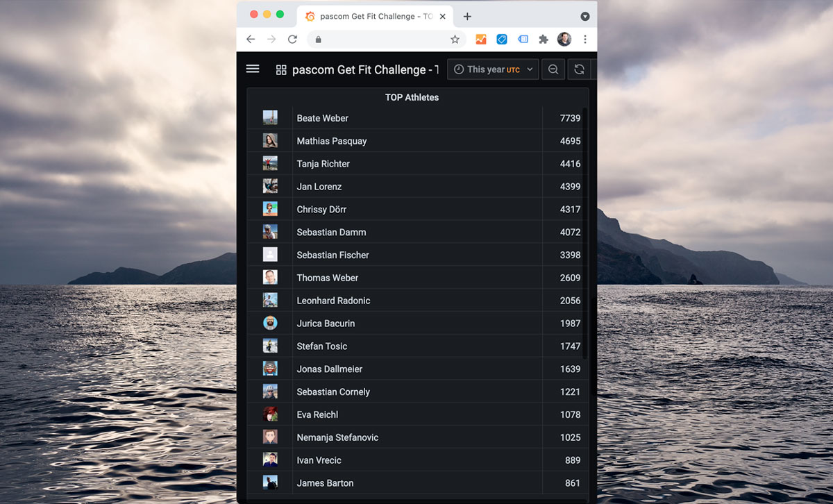Select the name 'Stefan Tosic'

click(x=322, y=346)
